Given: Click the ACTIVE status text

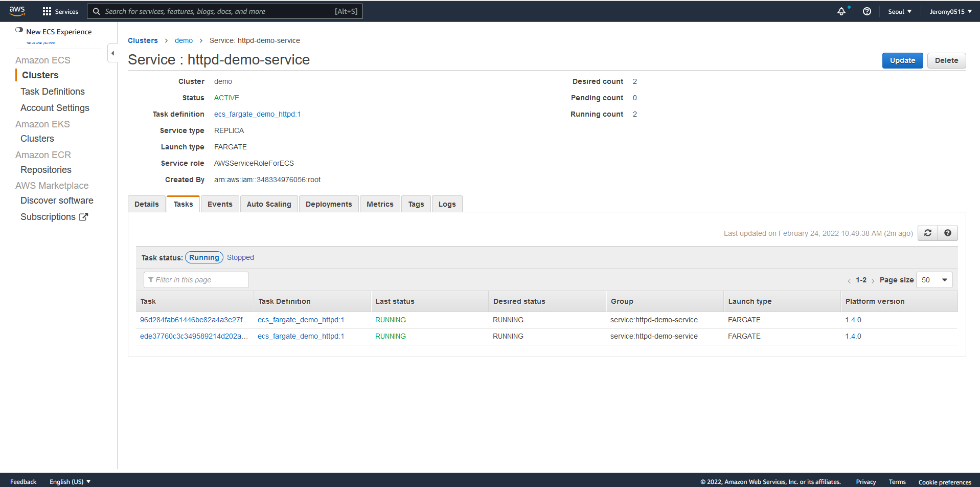Looking at the screenshot, I should 226,98.
